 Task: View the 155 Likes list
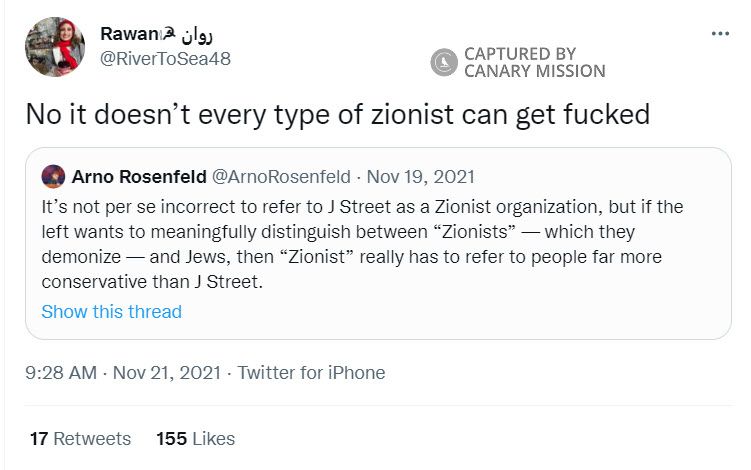coord(195,438)
